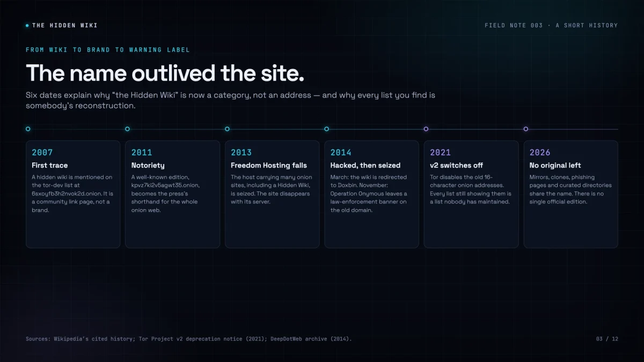This screenshot has width=644, height=362.
Task: Click the year 2007 label
Action: click(42, 152)
